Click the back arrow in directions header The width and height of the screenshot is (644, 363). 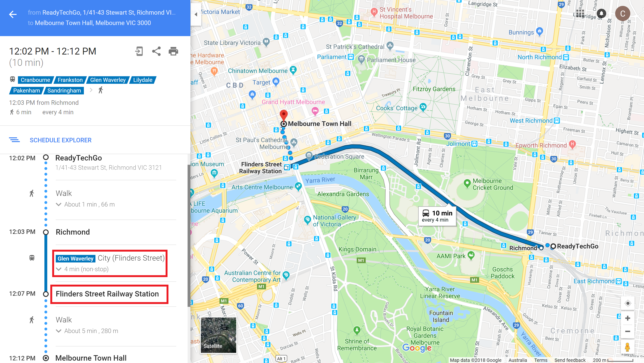click(13, 14)
